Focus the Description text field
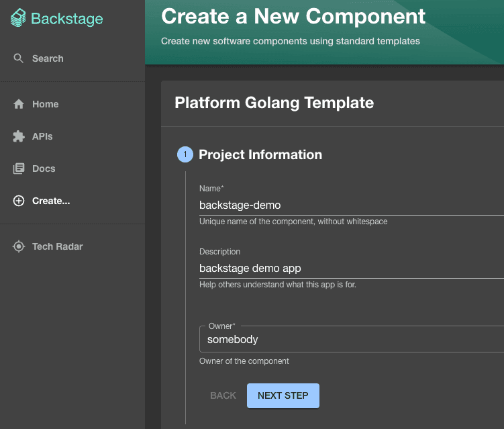This screenshot has width=504, height=429. 352,268
